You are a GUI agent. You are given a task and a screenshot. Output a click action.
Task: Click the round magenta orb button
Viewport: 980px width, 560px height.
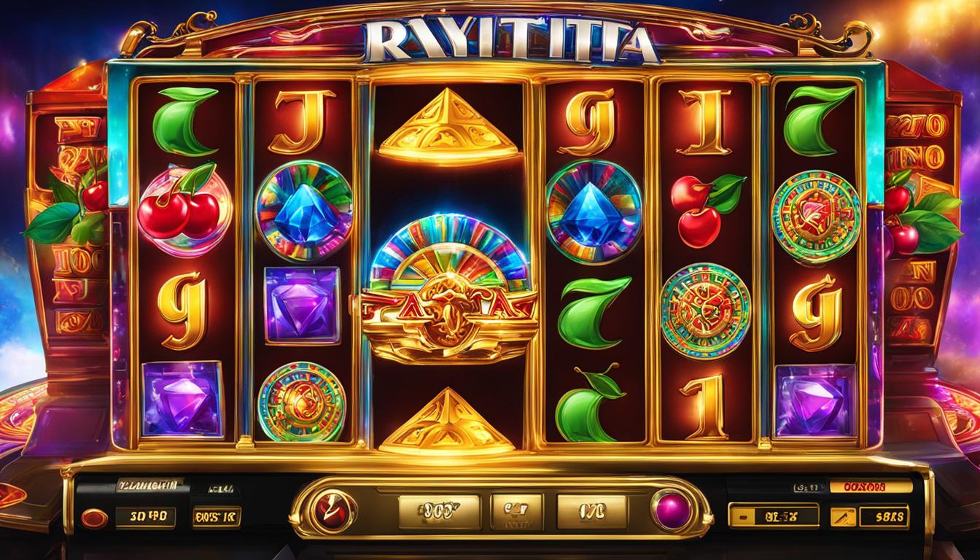tap(672, 510)
